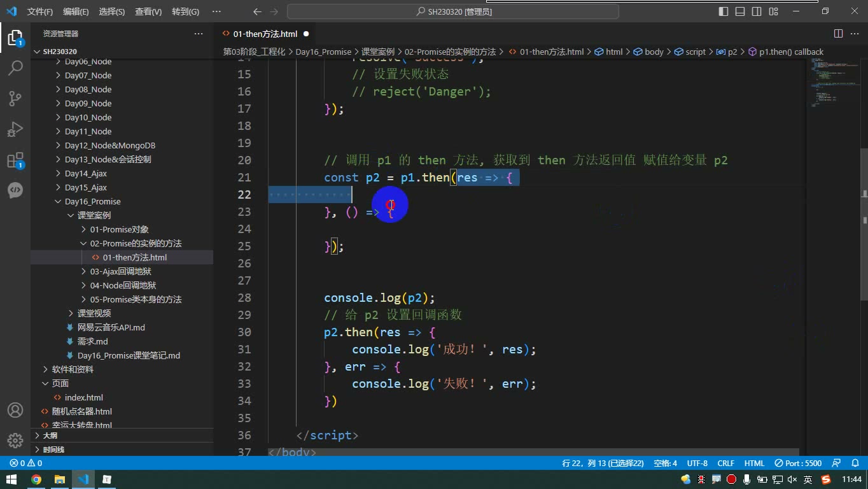Toggle Panel layout button

(x=740, y=11)
